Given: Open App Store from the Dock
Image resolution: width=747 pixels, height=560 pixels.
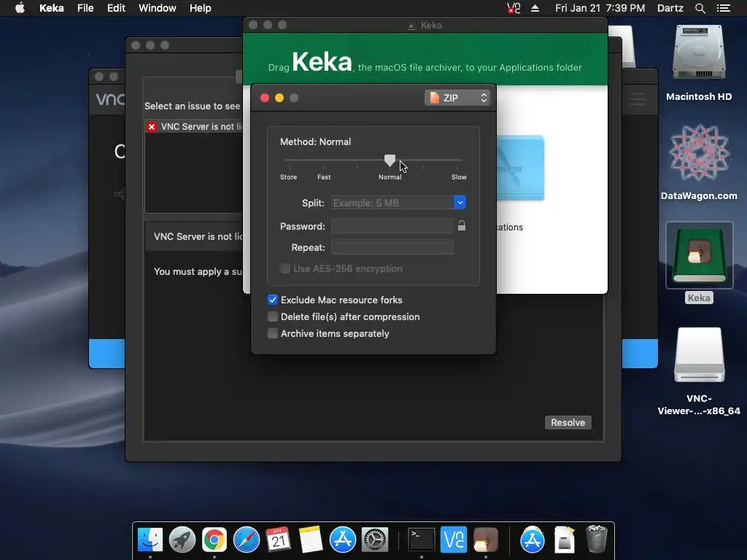Looking at the screenshot, I should point(343,540).
